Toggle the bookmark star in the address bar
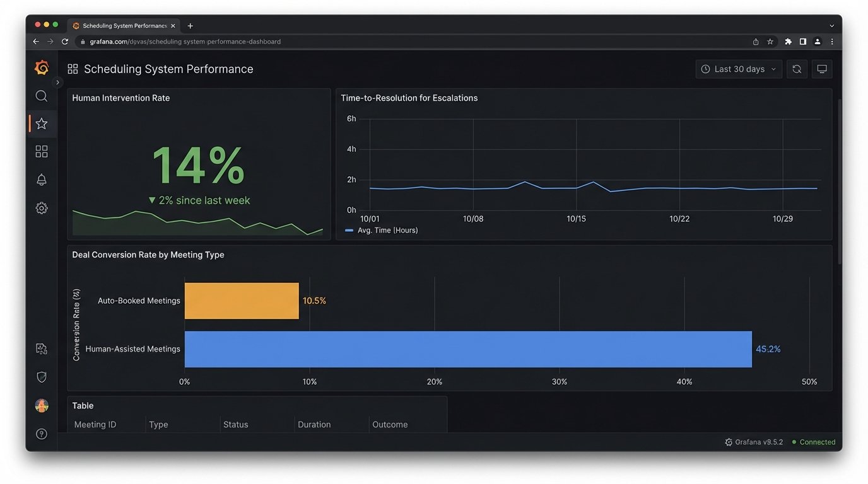This screenshot has width=868, height=484. (x=770, y=41)
